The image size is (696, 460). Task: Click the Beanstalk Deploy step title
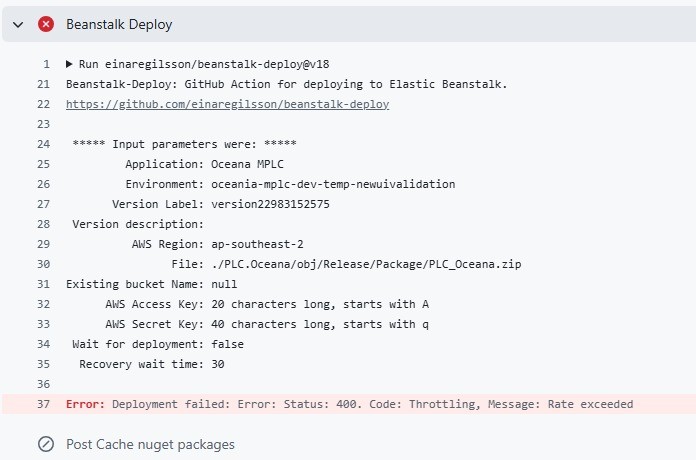tap(119, 24)
